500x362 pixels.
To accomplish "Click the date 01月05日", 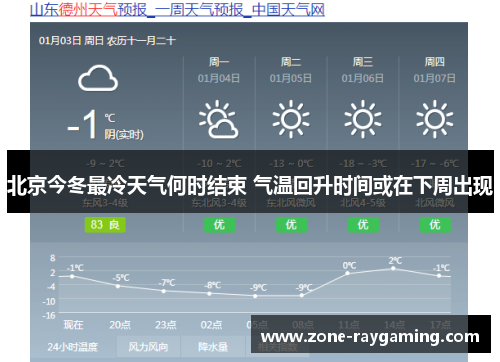I will (291, 78).
